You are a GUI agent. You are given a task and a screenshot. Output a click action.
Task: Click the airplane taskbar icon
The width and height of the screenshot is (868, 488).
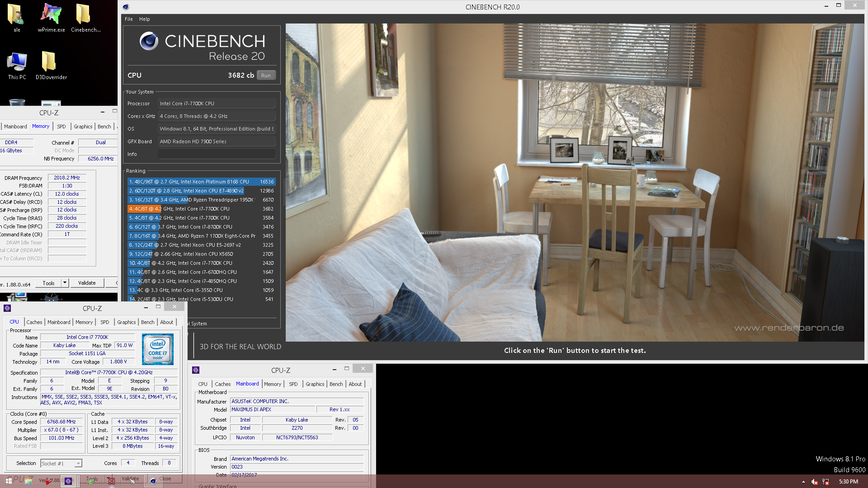[x=132, y=481]
